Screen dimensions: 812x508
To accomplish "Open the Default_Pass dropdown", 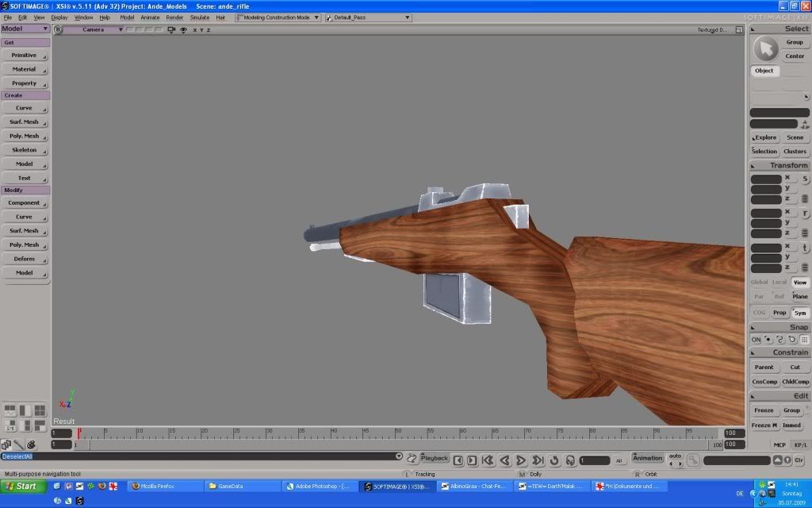I will (368, 17).
